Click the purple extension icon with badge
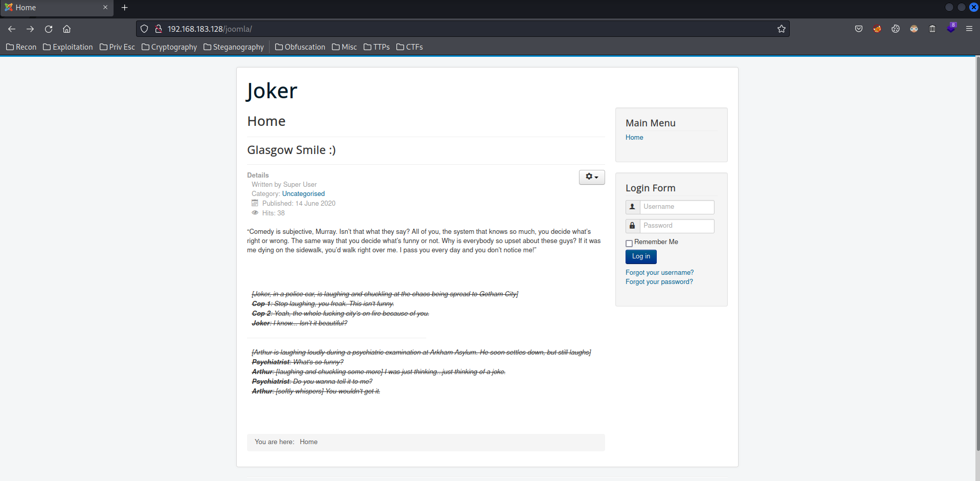The height and width of the screenshot is (481, 980). (951, 28)
